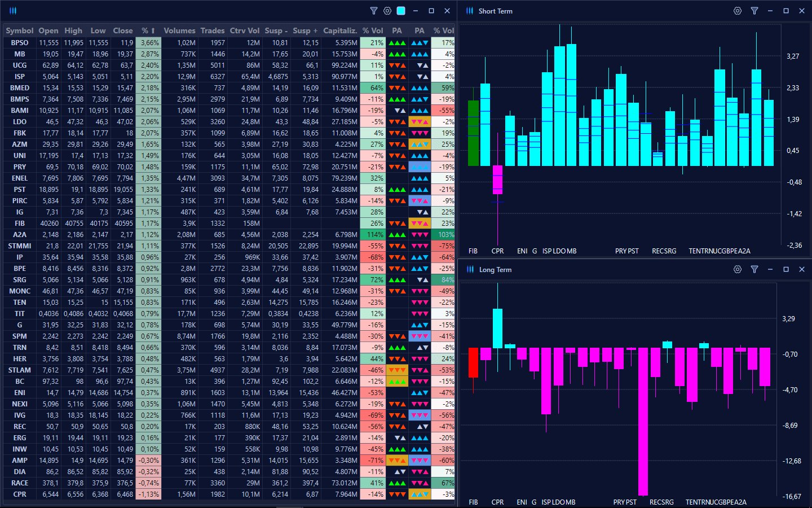
Task: Maximize the Long Term chart panel
Action: 786,269
